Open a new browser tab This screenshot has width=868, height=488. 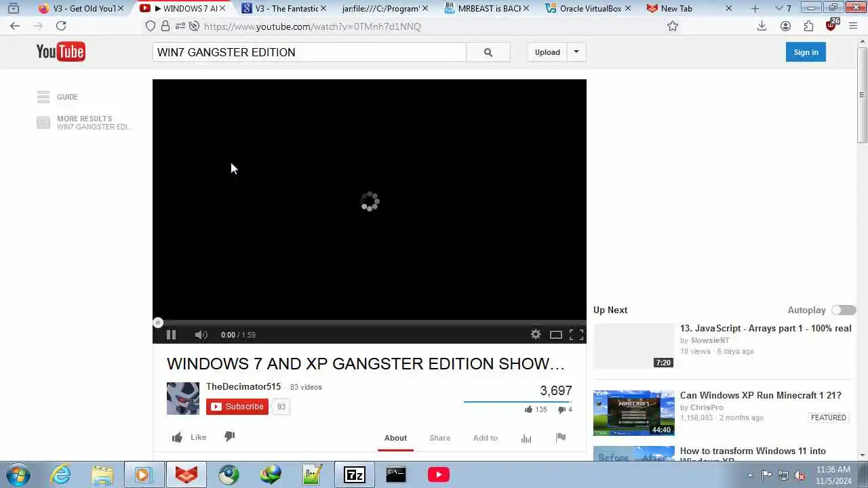point(755,9)
